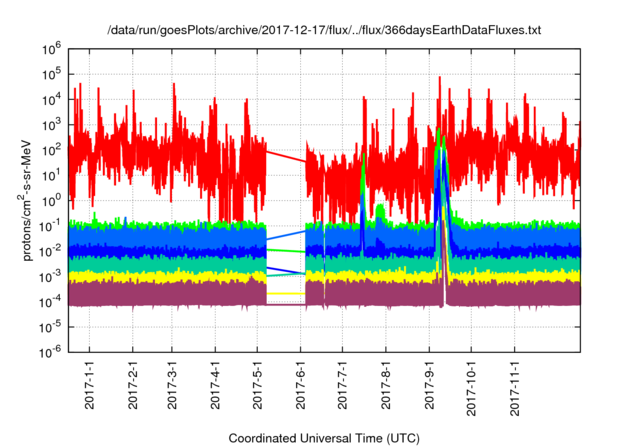Select the 2017-11-1 date tick label
Image resolution: width=640 pixels, height=448 pixels.
[514, 389]
